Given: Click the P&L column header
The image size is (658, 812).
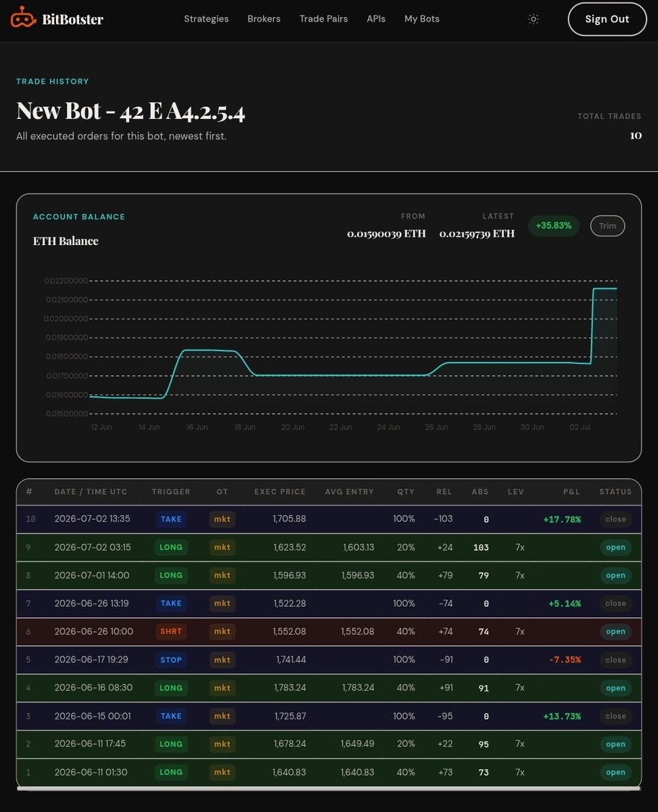Looking at the screenshot, I should (571, 492).
